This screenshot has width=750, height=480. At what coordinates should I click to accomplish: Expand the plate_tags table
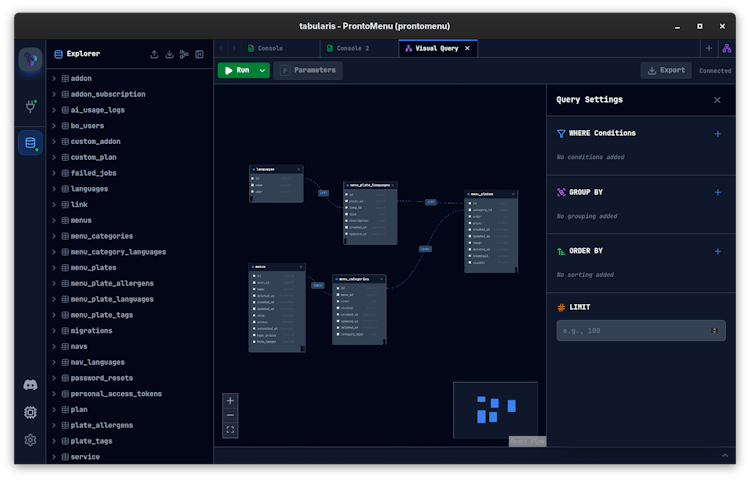(x=54, y=441)
